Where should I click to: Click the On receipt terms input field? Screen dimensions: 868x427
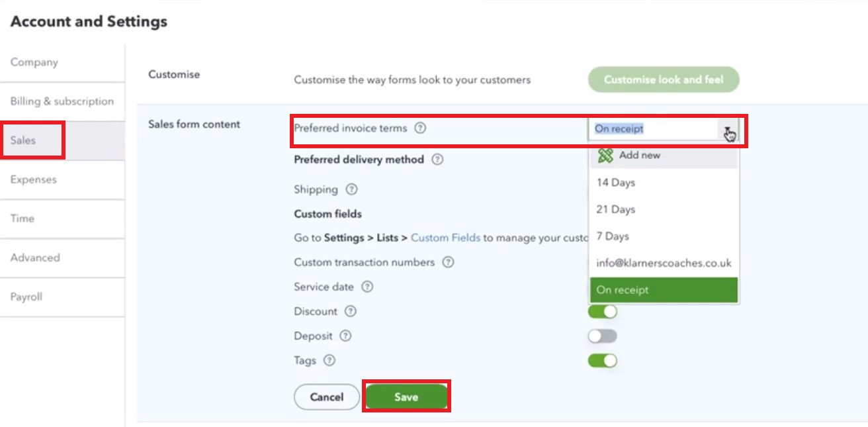[653, 129]
